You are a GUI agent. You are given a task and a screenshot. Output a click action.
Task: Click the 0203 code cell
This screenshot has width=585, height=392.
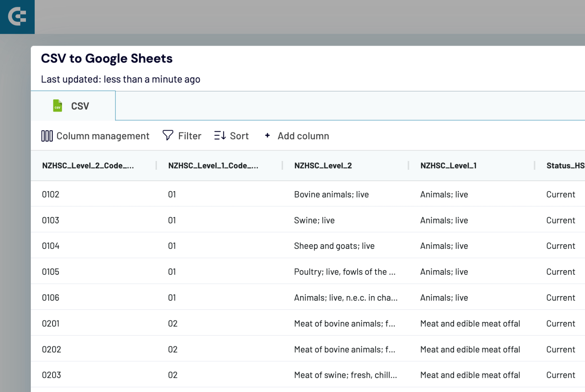pyautogui.click(x=51, y=375)
